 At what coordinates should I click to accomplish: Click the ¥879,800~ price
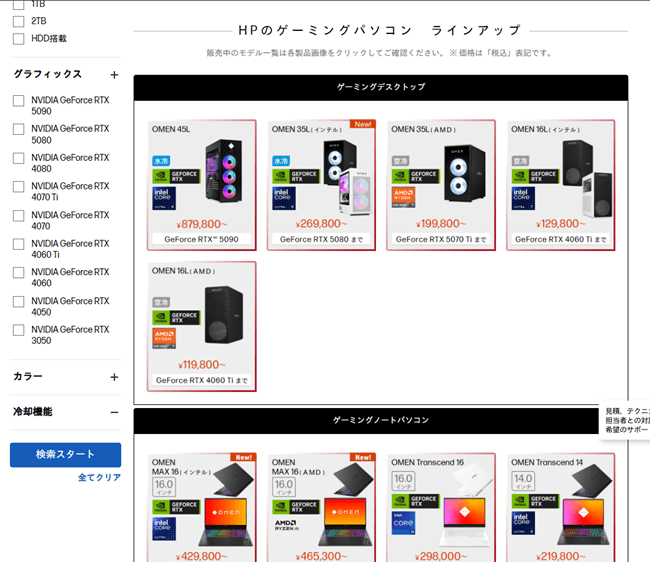(201, 224)
